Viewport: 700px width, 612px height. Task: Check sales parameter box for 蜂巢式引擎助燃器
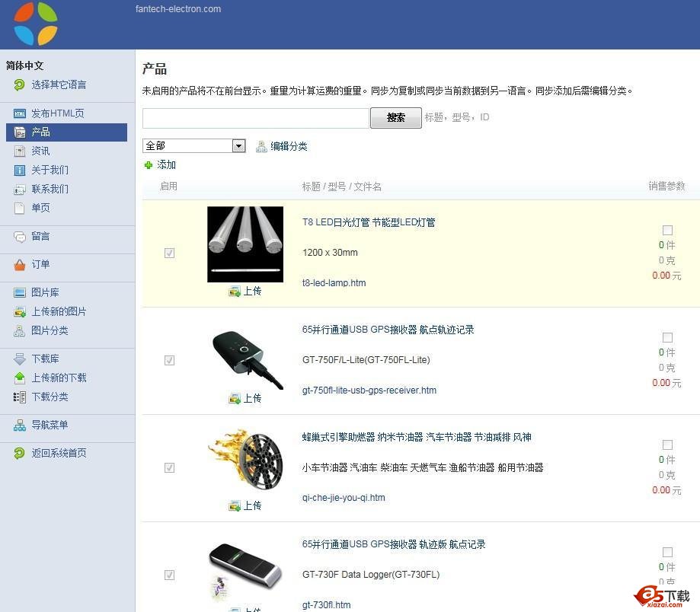[667, 445]
